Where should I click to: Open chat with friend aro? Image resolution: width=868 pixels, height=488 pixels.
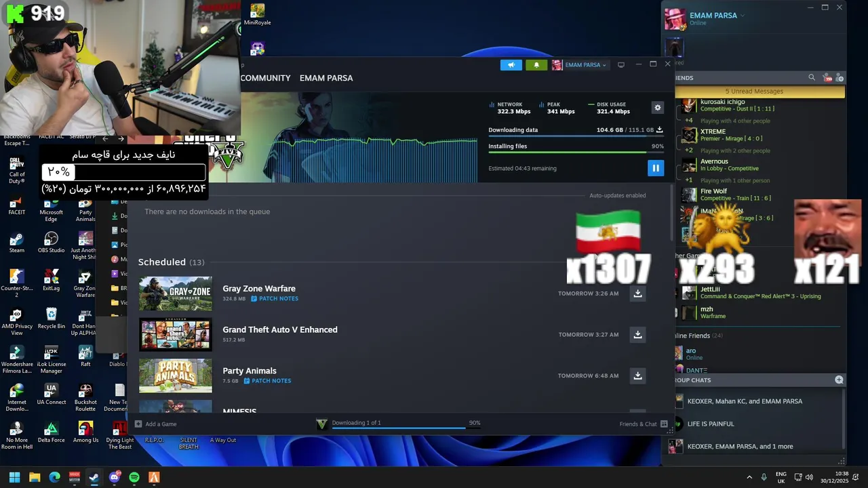click(x=758, y=354)
